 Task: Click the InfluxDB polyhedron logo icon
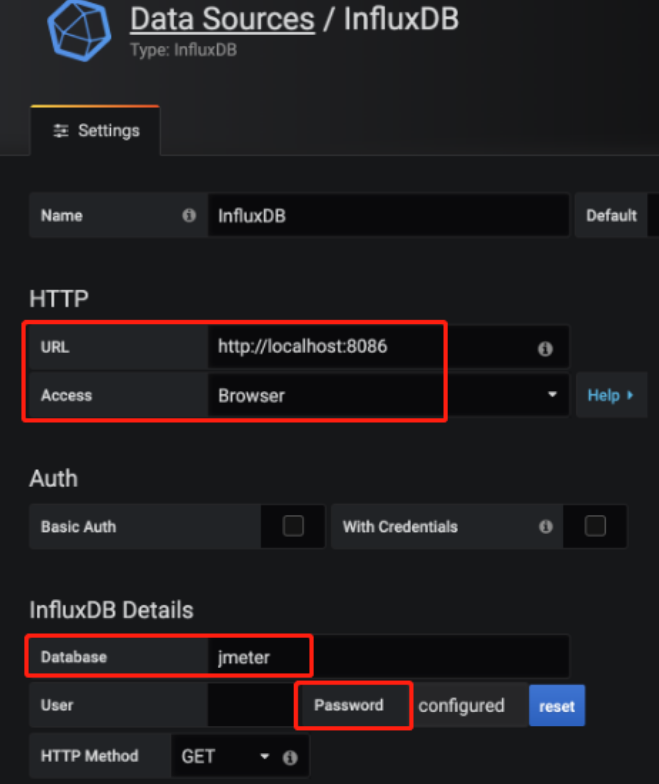click(x=79, y=31)
